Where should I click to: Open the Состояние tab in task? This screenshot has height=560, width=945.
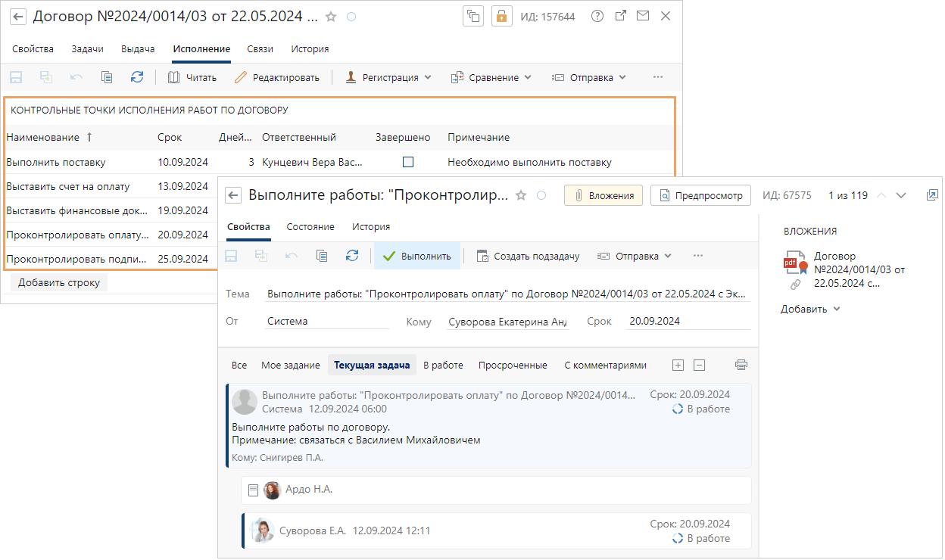pyautogui.click(x=310, y=226)
